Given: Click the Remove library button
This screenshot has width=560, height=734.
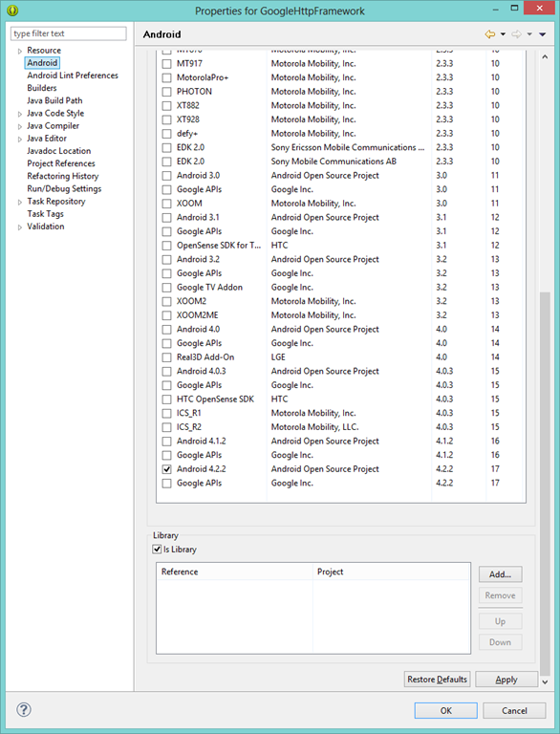Looking at the screenshot, I should (500, 595).
